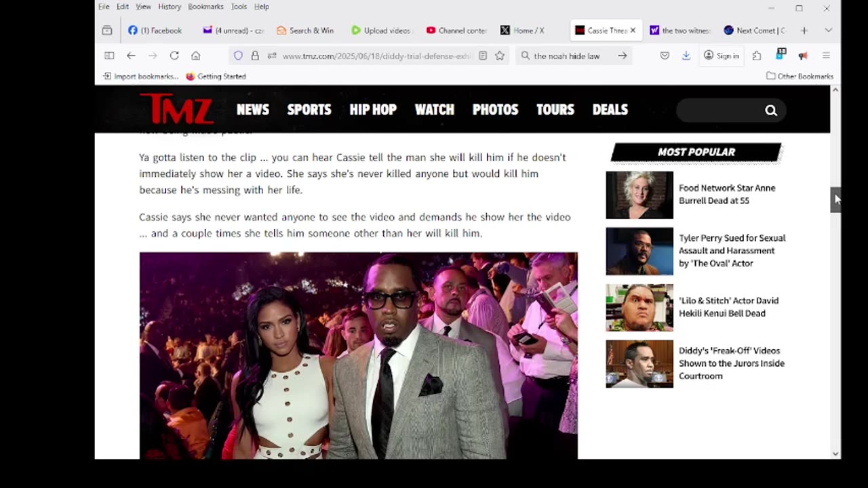
Task: Expand the list all tabs dropdown
Action: 828,30
